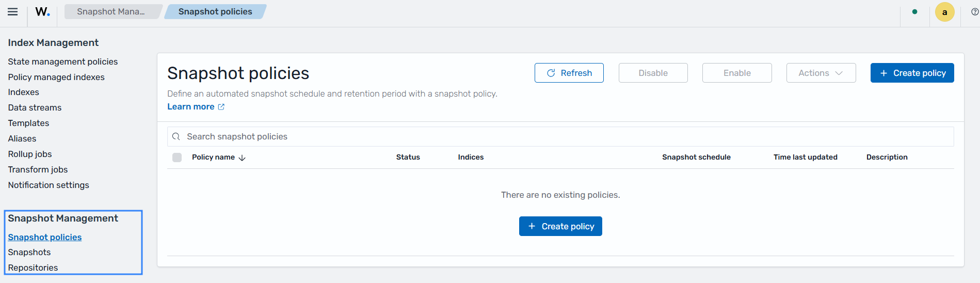Sort by Time last updated column
The image size is (980, 283).
pos(806,157)
